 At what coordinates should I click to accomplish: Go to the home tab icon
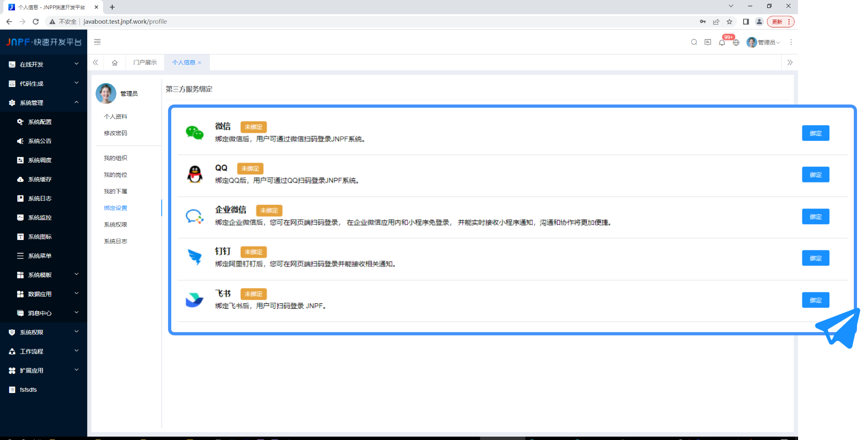click(115, 63)
